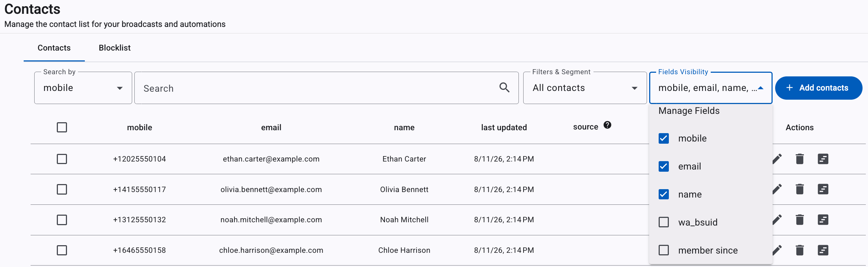
Task: Click the Add contacts button
Action: point(818,88)
